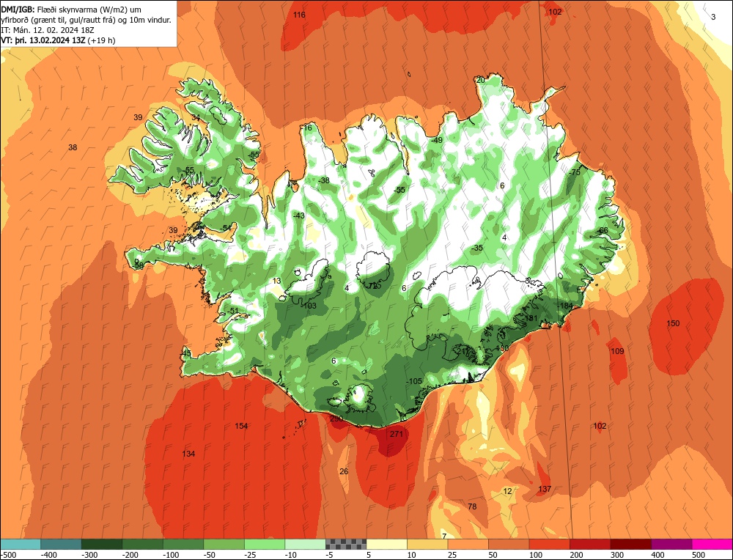Select the '154' value in the southwest ocean
Viewport: 733px width, 560px height.
(241, 426)
